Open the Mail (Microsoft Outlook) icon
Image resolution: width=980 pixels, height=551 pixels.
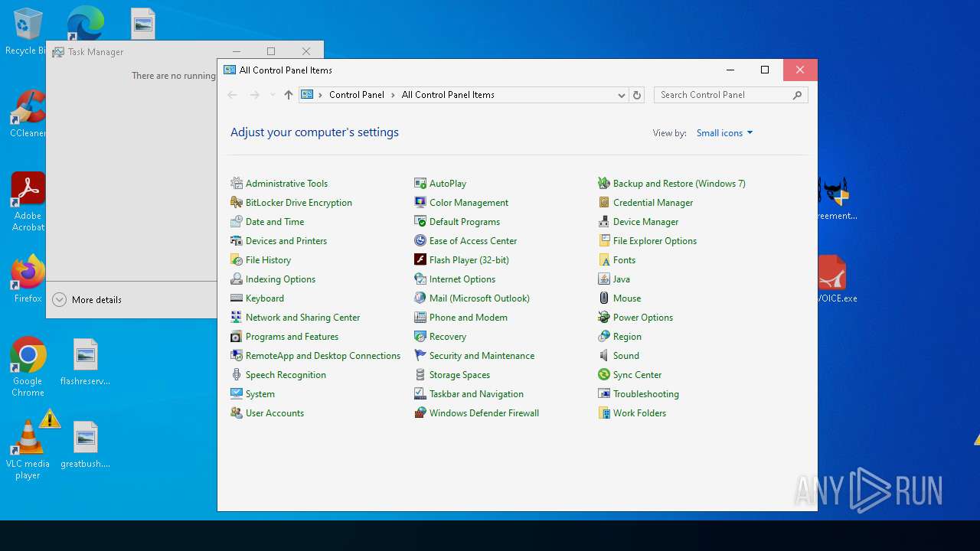point(420,298)
